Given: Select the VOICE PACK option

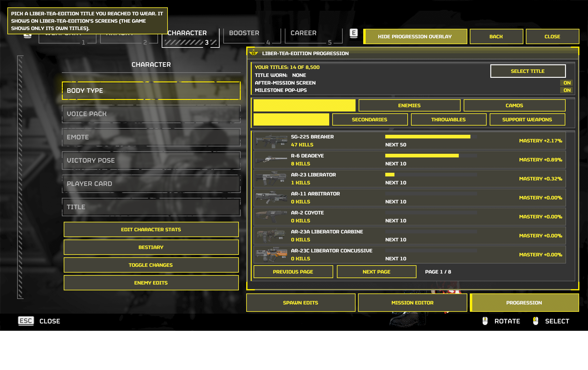Looking at the screenshot, I should pyautogui.click(x=151, y=114).
